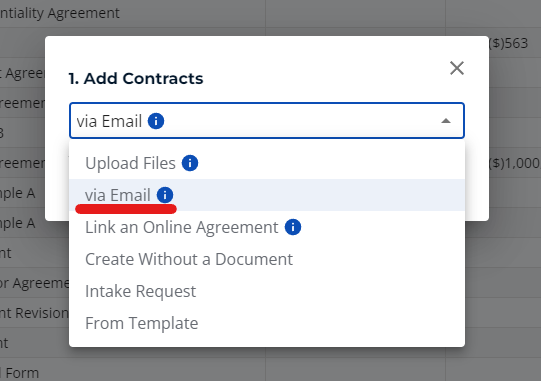Select the Intake Request option

pyautogui.click(x=267, y=291)
